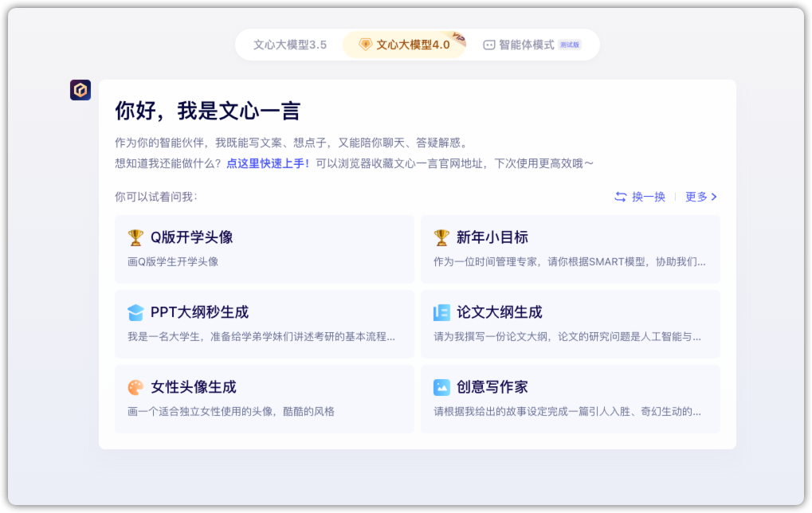Viewport: 812px width, 513px height.
Task: Click the VIP badge on the 4.0 tab
Action: pos(457,37)
